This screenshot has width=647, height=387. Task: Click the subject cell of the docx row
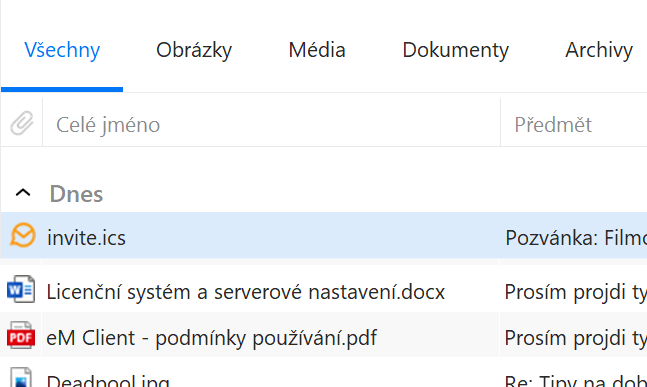click(x=576, y=292)
